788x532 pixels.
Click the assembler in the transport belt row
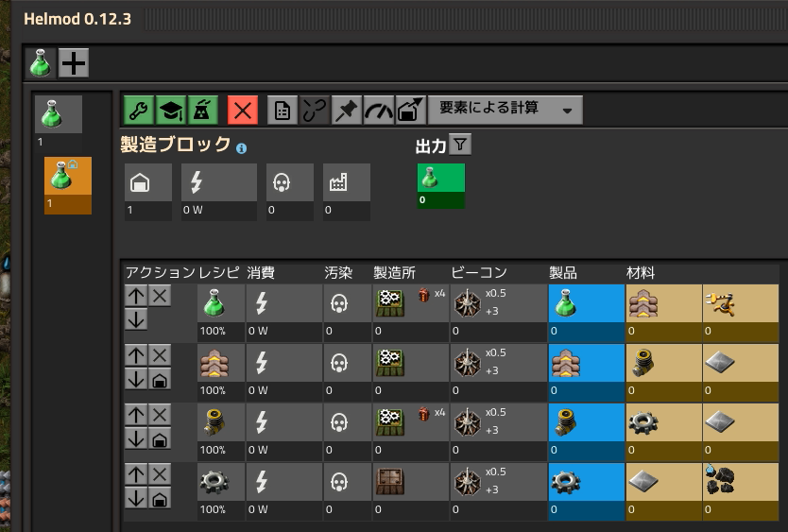pyautogui.click(x=390, y=363)
